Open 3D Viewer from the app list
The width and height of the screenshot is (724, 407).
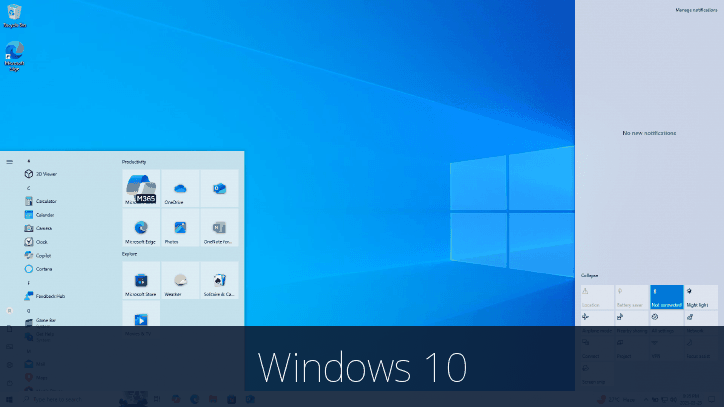pyautogui.click(x=41, y=174)
